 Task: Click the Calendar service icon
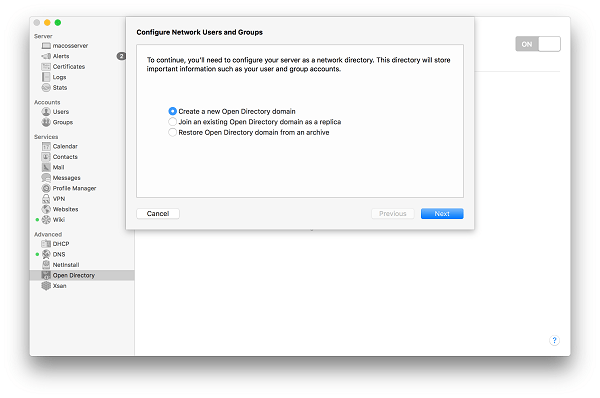click(46, 146)
